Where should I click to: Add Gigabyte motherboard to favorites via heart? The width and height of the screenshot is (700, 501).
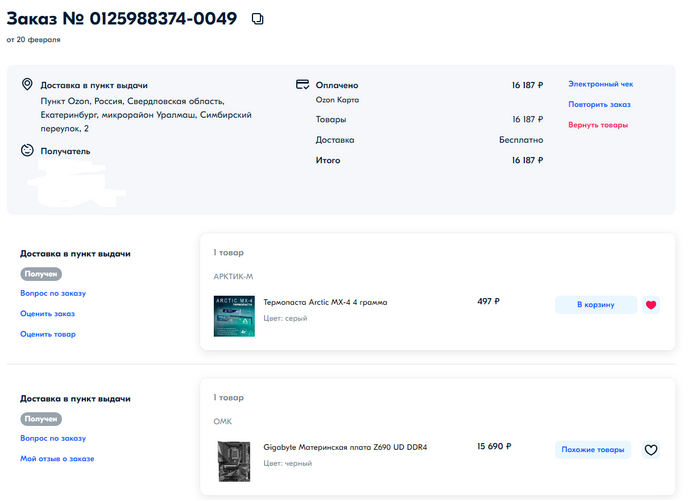[x=651, y=450]
